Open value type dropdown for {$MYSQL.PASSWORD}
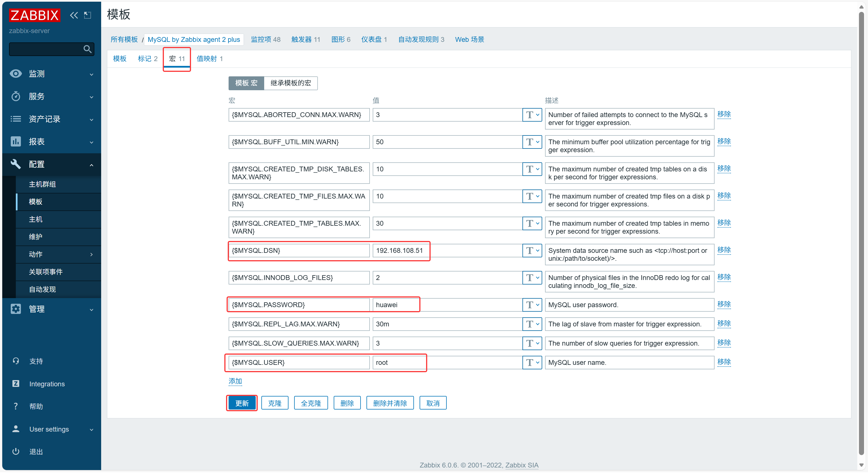 [x=532, y=305]
